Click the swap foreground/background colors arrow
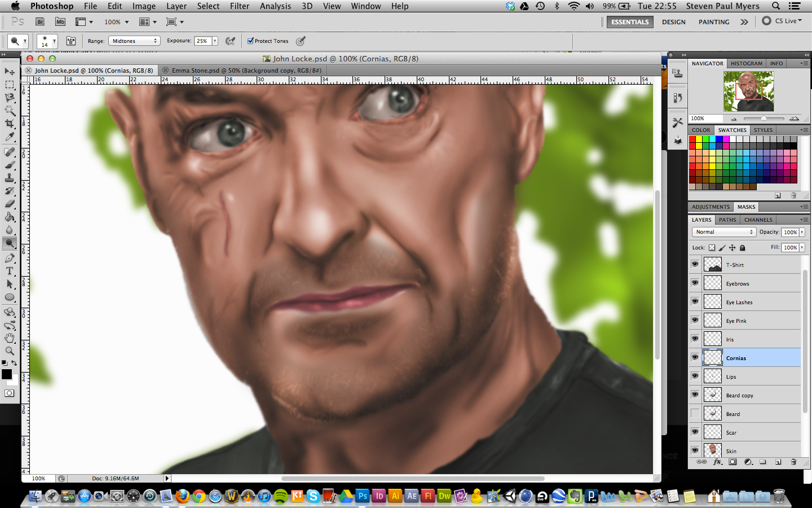Viewport: 812px width, 508px height. (14, 363)
